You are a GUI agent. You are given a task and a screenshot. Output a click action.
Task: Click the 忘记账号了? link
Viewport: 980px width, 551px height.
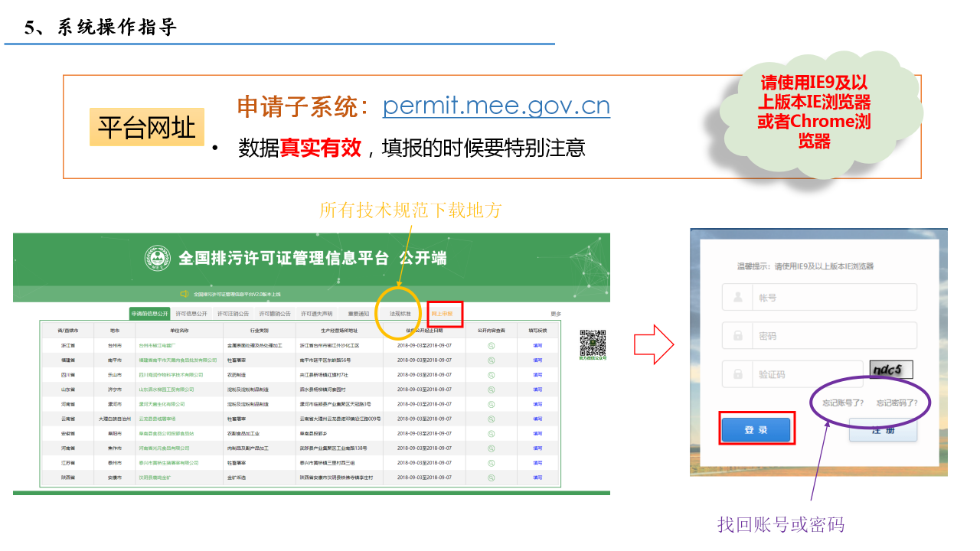click(843, 403)
